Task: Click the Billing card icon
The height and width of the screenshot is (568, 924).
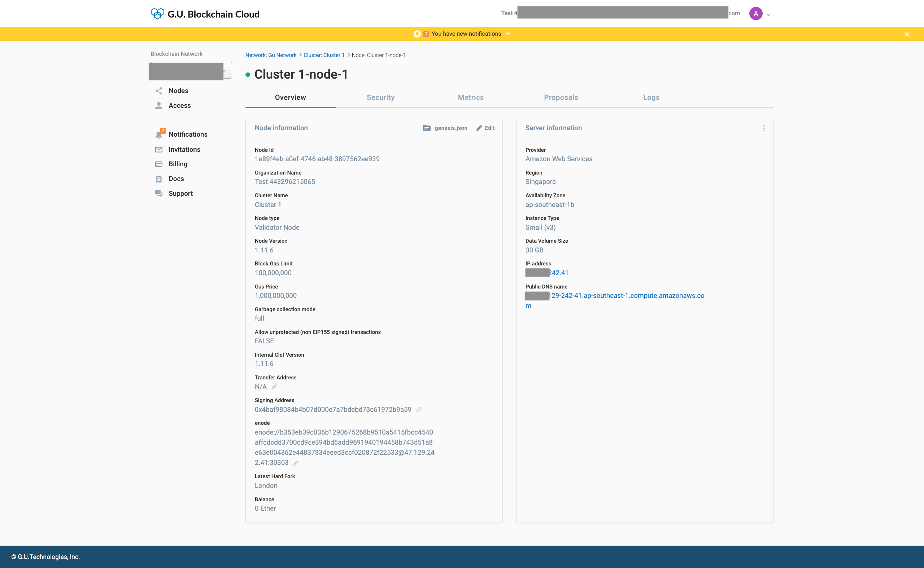Action: (x=159, y=164)
